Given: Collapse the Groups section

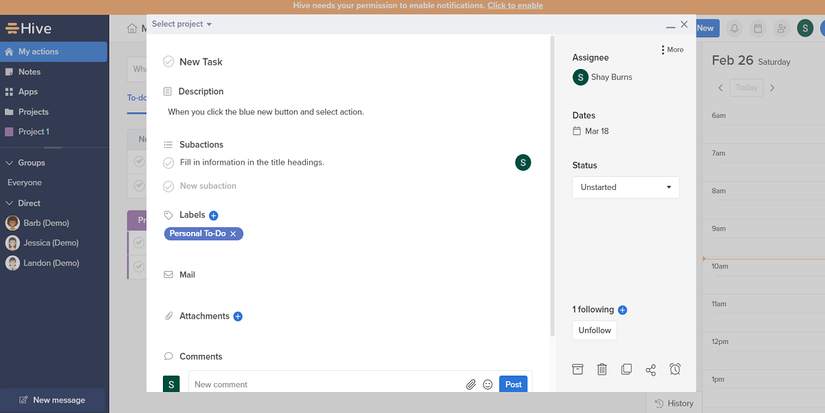Looking at the screenshot, I should (9, 163).
